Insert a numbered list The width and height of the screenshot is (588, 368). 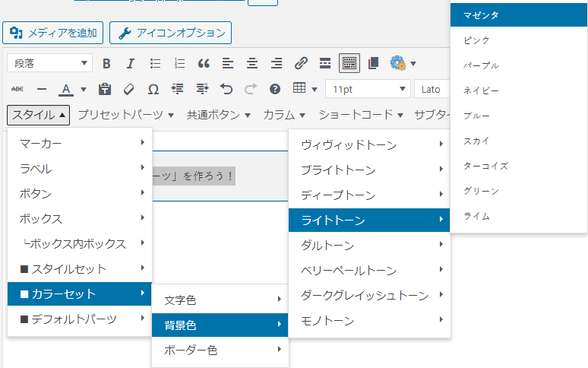coord(179,63)
